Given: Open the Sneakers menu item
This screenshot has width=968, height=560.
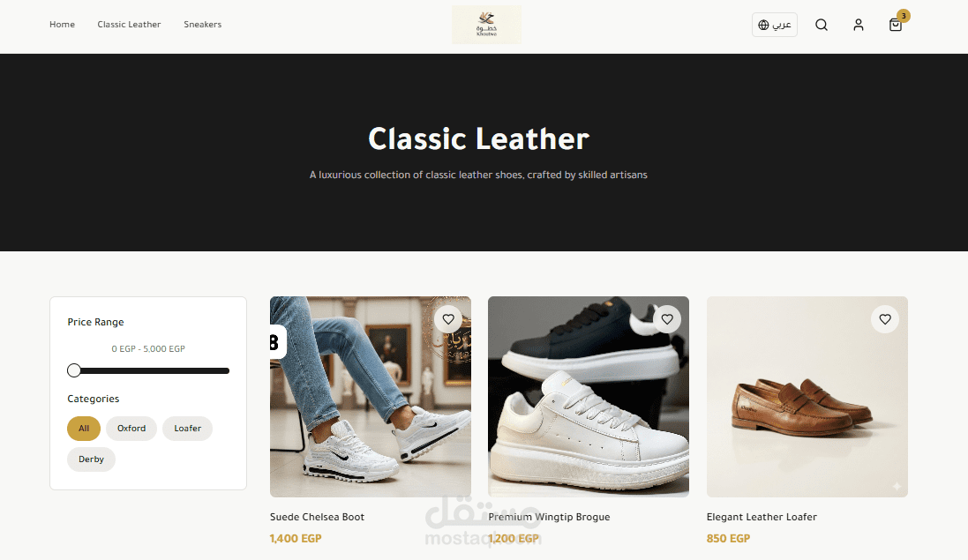Looking at the screenshot, I should [202, 25].
